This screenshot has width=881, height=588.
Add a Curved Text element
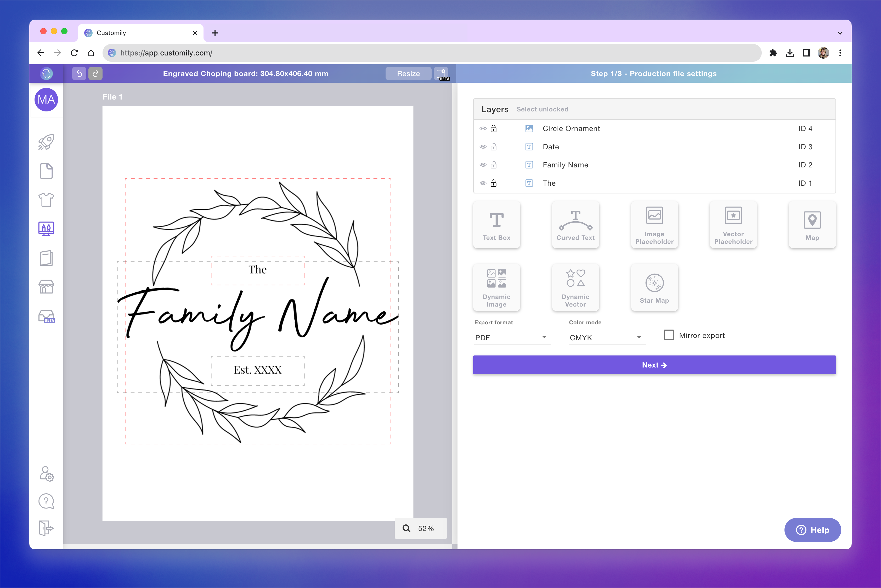pos(575,224)
